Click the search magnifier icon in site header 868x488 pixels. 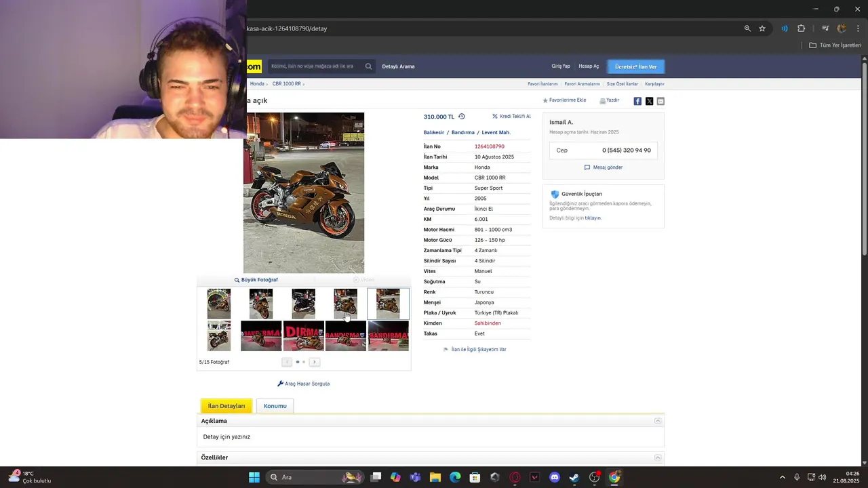click(368, 66)
